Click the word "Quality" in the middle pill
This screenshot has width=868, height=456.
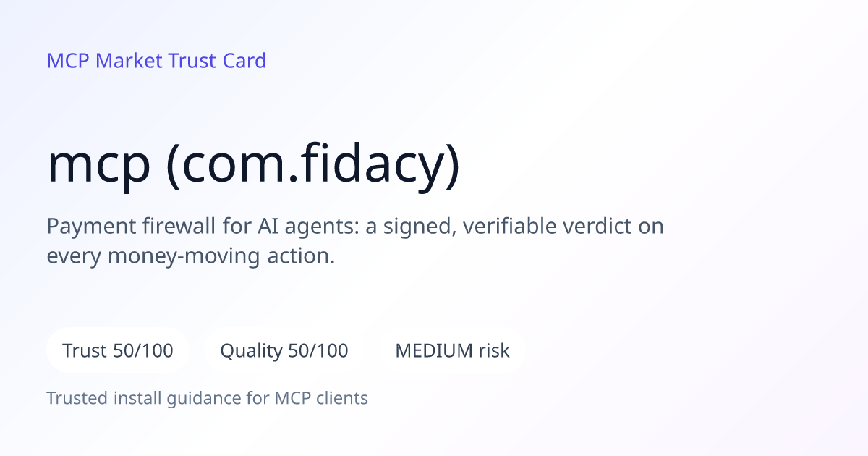coord(251,352)
